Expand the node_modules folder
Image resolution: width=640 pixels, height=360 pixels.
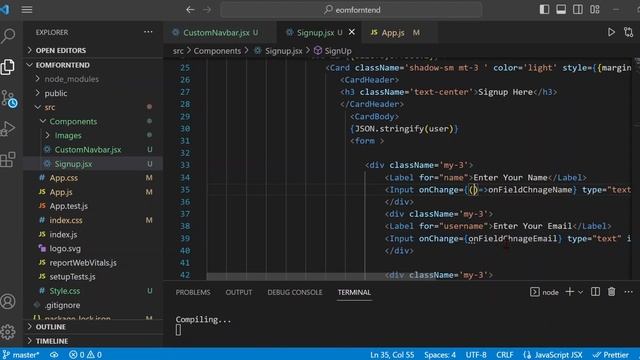point(71,79)
